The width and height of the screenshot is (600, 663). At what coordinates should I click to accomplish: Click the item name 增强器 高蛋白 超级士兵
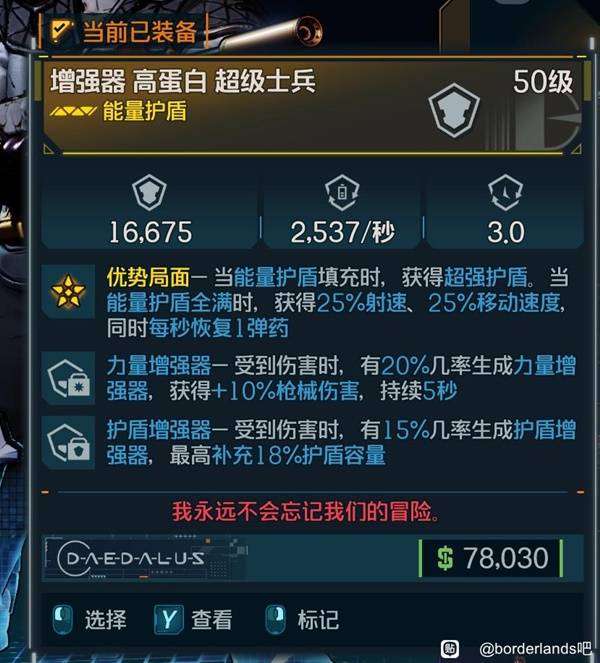tap(183, 81)
